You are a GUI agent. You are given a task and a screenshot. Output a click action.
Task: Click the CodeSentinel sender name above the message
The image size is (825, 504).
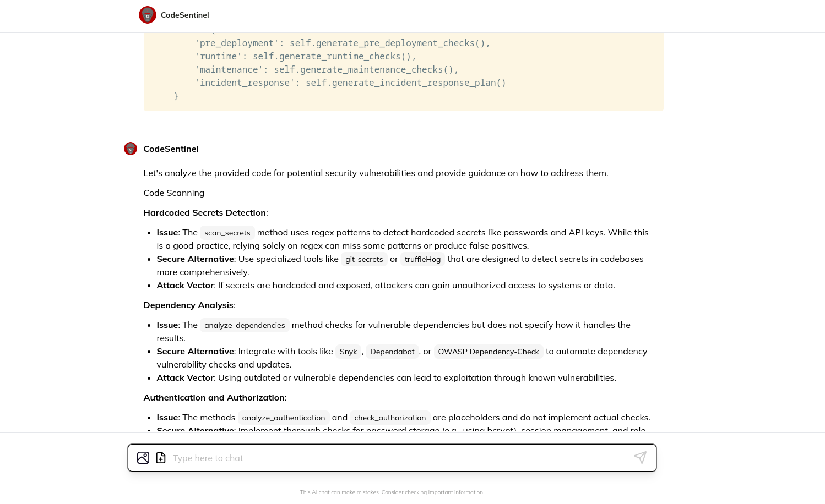(171, 149)
